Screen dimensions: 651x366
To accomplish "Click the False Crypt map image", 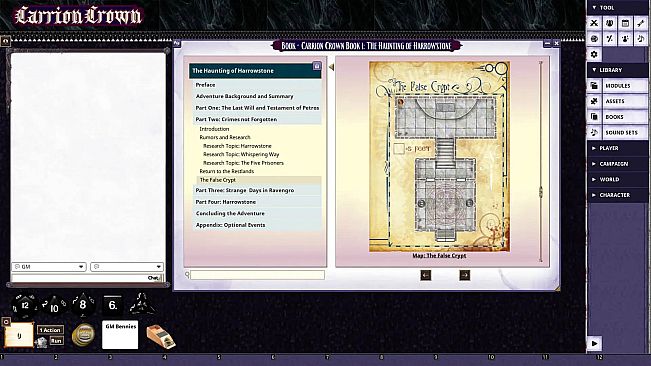I will tap(440, 156).
